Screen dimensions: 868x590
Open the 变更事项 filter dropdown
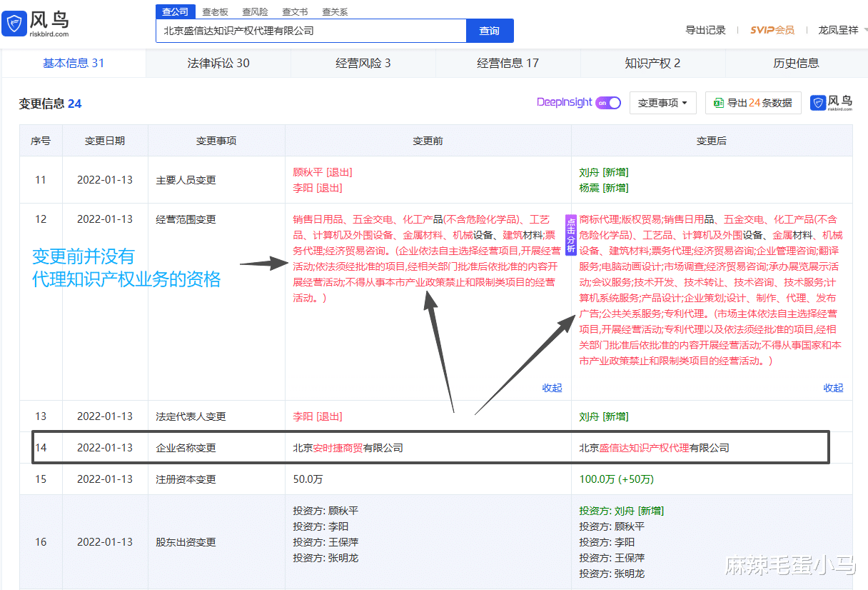(x=662, y=103)
